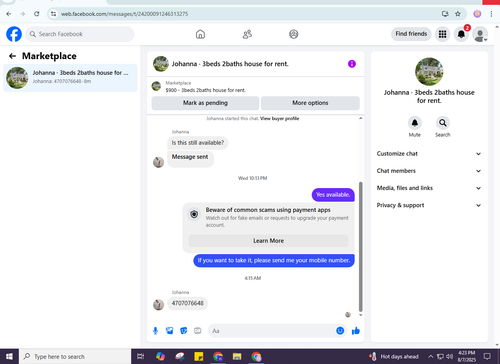This screenshot has height=364, width=500.
Task: Click the taskbar 'Type here to search' box
Action: [75, 356]
